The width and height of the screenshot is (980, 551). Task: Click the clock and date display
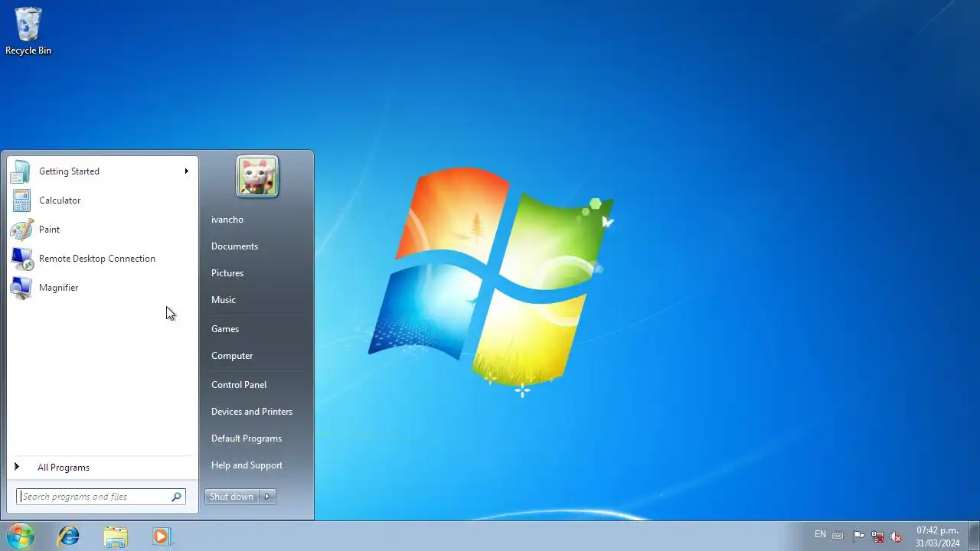[x=937, y=536]
